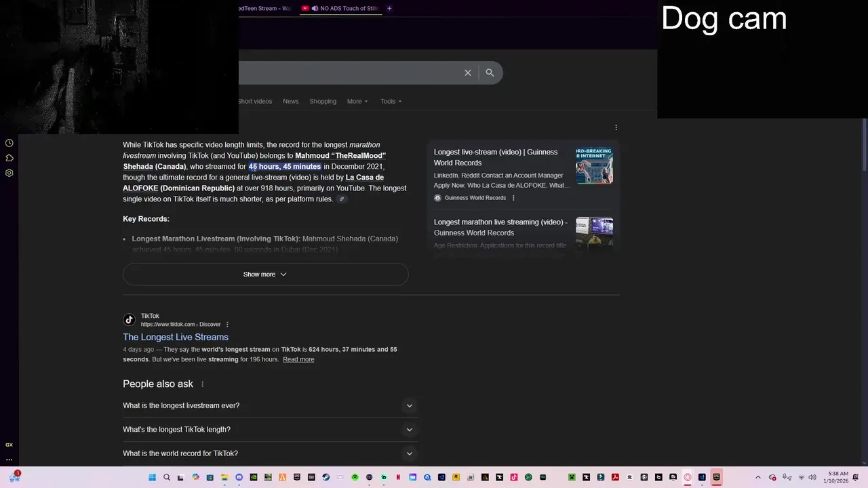This screenshot has height=488, width=868.
Task: Open Netflix from the taskbar
Action: point(398,477)
